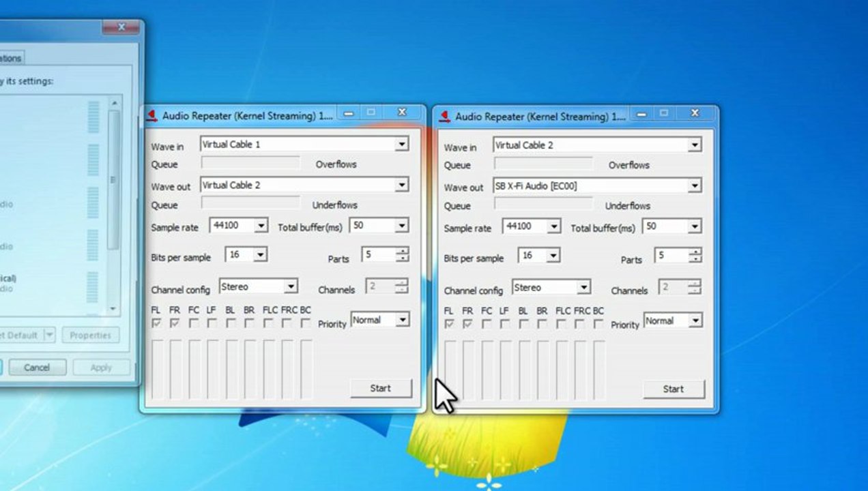Minimize the right Audio Repeater window
Image resolution: width=868 pixels, height=491 pixels.
641,114
